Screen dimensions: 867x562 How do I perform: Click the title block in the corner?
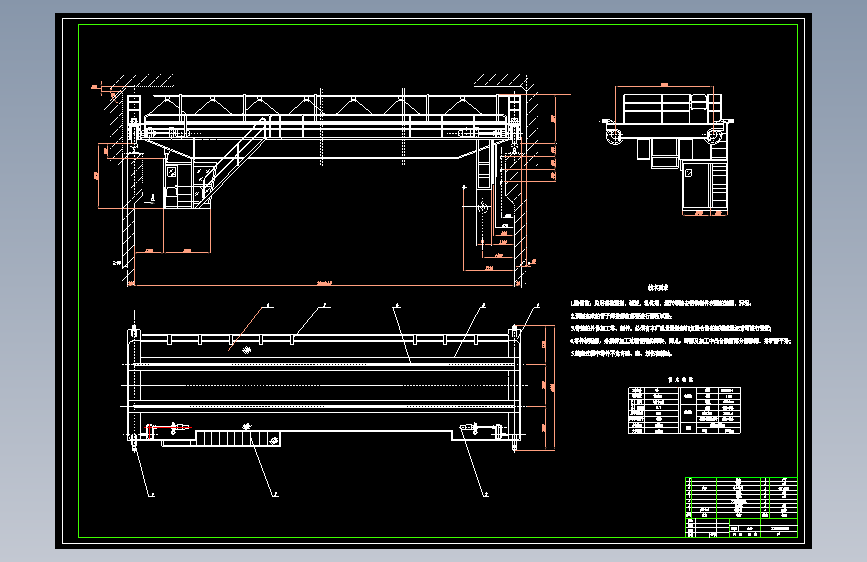click(741, 507)
